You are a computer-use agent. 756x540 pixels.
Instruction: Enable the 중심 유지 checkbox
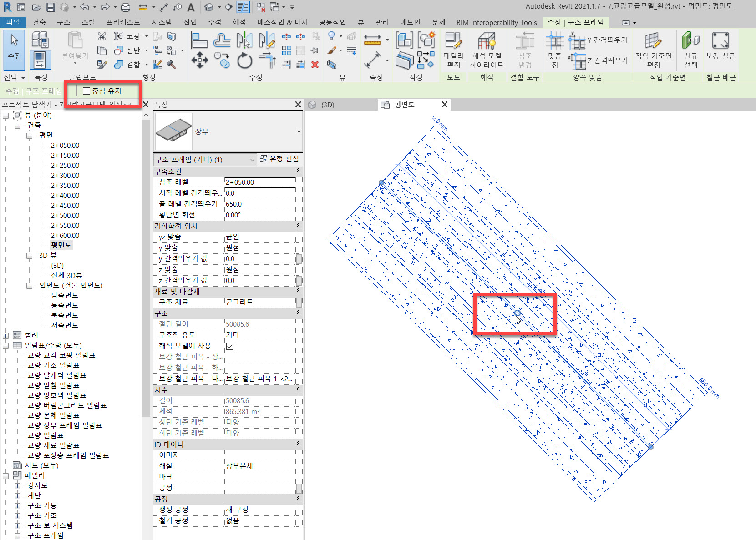coord(86,91)
